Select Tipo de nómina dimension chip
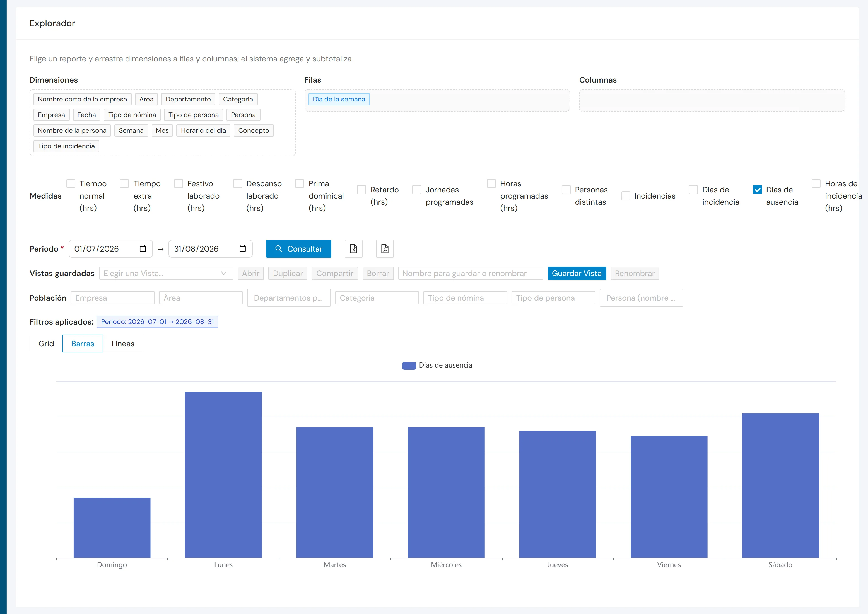 (132, 115)
